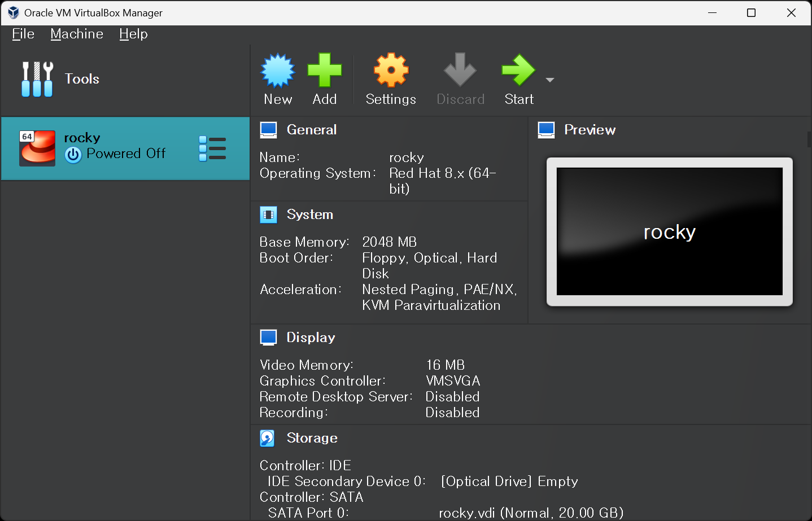
Task: Minimize the VirtualBox Manager window
Action: pyautogui.click(x=712, y=12)
